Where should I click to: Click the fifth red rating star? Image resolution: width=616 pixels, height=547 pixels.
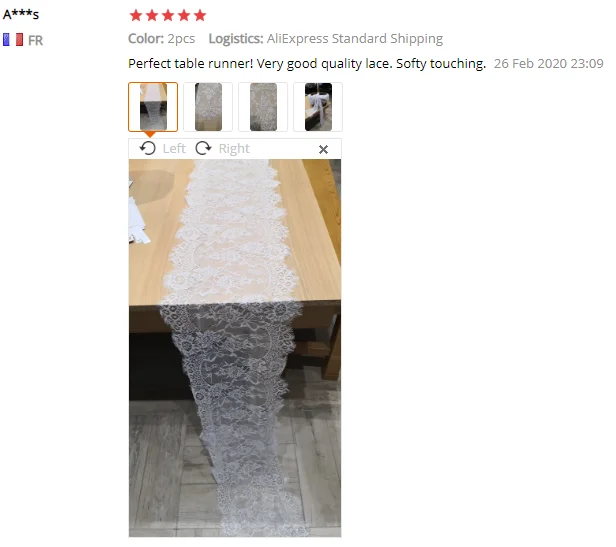pyautogui.click(x=200, y=15)
